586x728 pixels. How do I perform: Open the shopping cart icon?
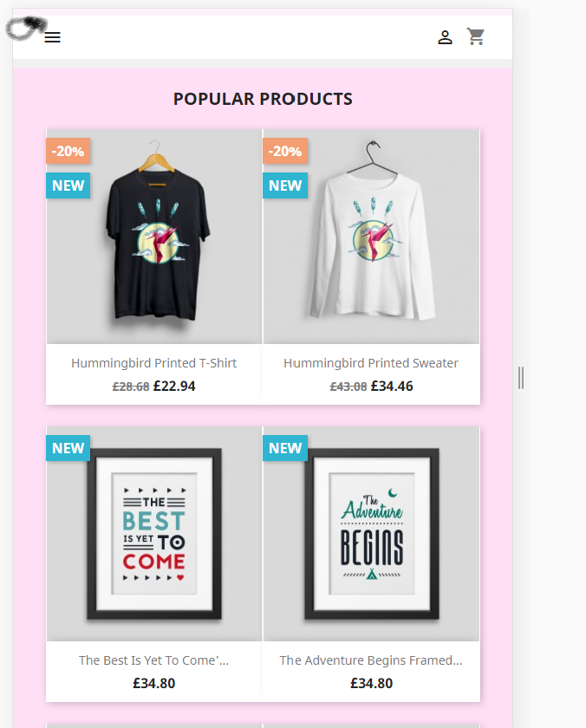(476, 36)
